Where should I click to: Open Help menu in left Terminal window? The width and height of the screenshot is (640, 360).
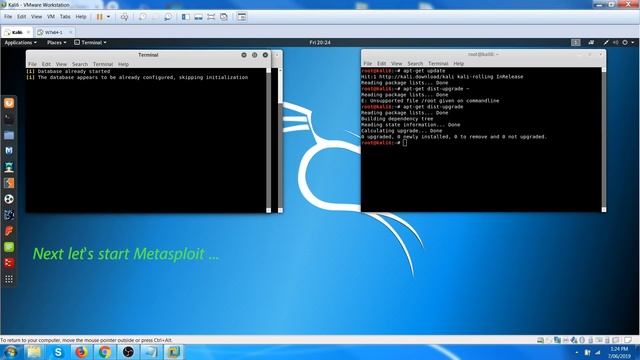[x=123, y=64]
